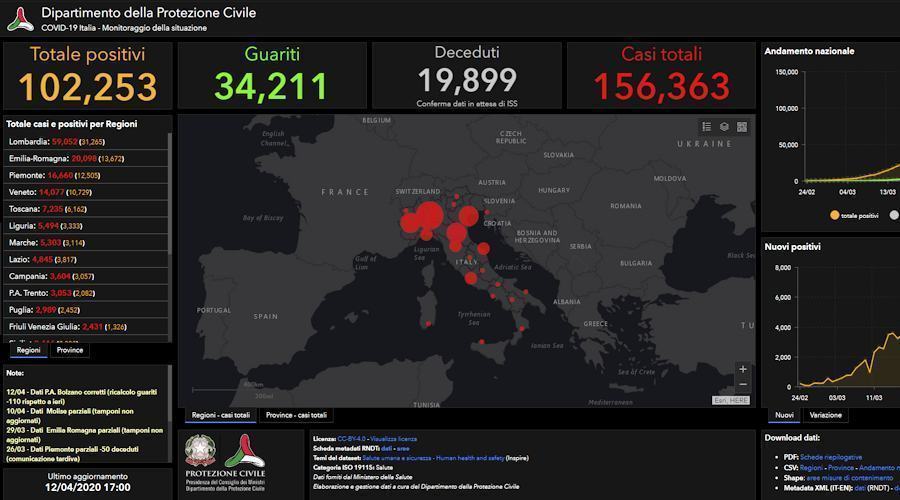Click the regions list scrollbar

click(170, 195)
